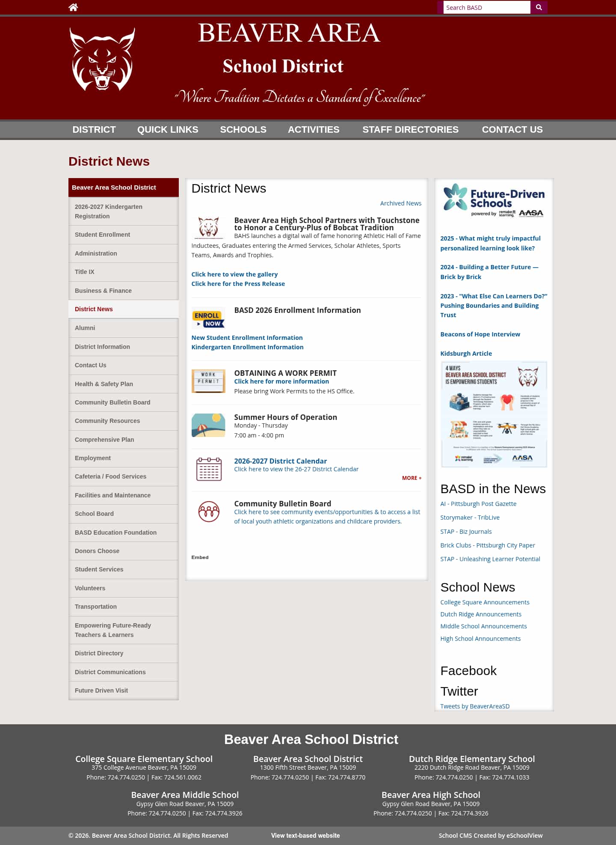Screen dimensions: 616x845
Task: Click the MORE + link
Action: tap(412, 478)
